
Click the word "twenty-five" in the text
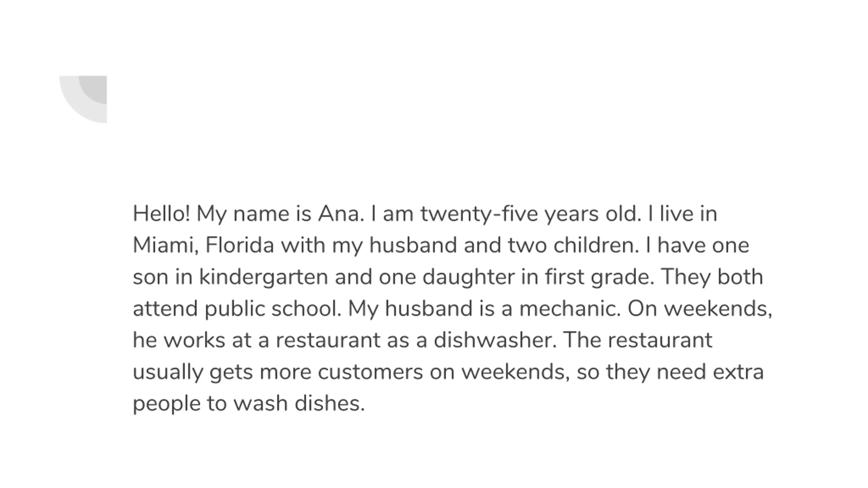pyautogui.click(x=479, y=215)
